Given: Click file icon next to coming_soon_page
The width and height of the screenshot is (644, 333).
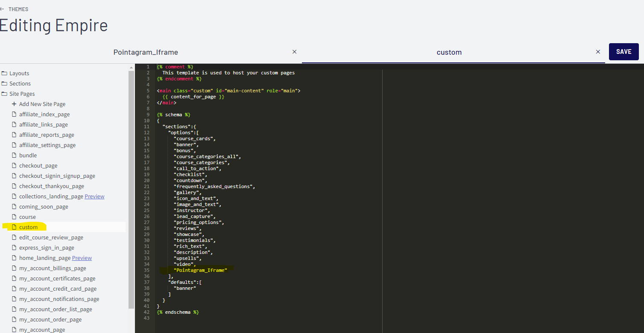Looking at the screenshot, I should pyautogui.click(x=14, y=206).
